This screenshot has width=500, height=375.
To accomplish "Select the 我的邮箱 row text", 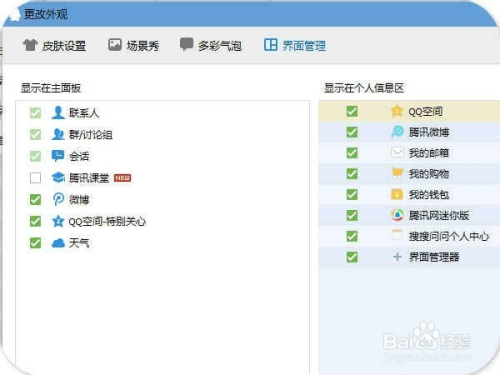I will coord(429,153).
